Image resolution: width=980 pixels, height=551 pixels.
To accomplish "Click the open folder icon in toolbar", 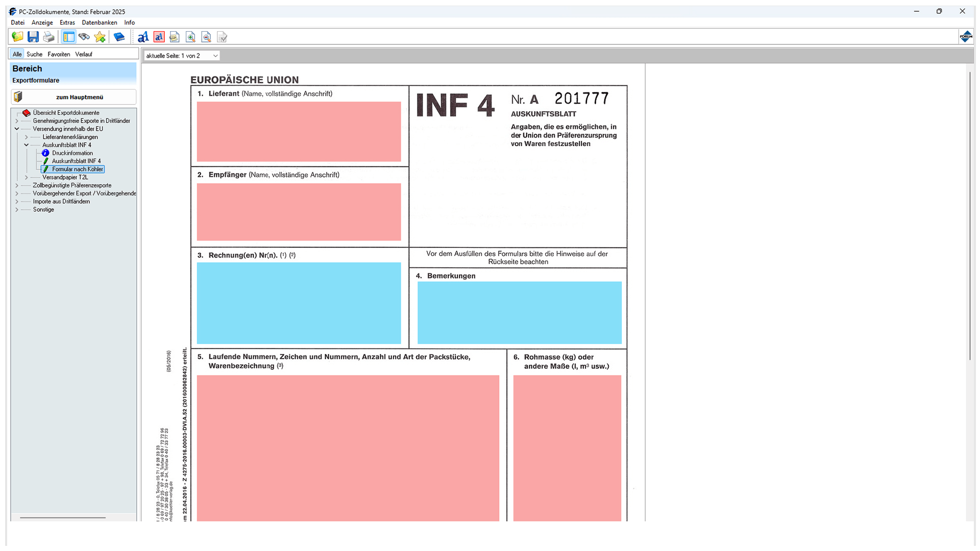I will coord(17,37).
